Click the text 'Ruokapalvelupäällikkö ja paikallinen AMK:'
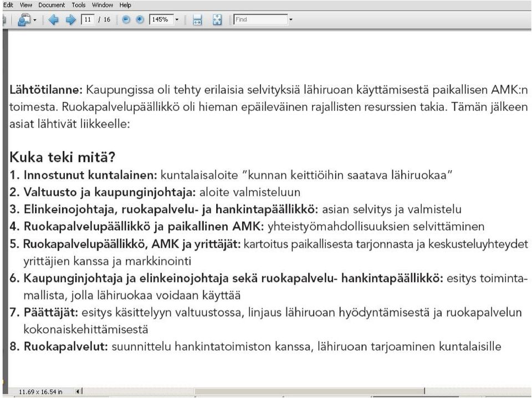Image resolution: width=532 pixels, height=398 pixels. [x=144, y=227]
